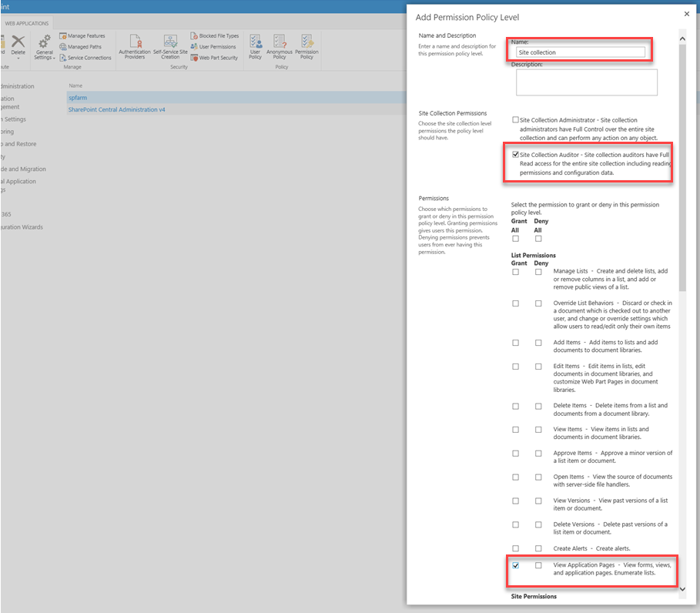
Task: Click the dialog scrollbar up arrow
Action: [682, 39]
